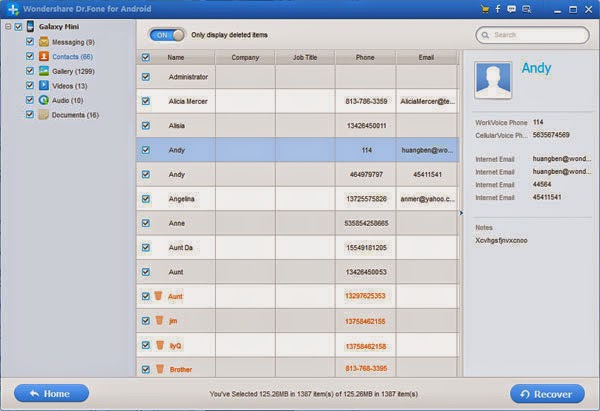This screenshot has width=600, height=411.
Task: Click the trash icon beside Brother
Action: pyautogui.click(x=160, y=369)
